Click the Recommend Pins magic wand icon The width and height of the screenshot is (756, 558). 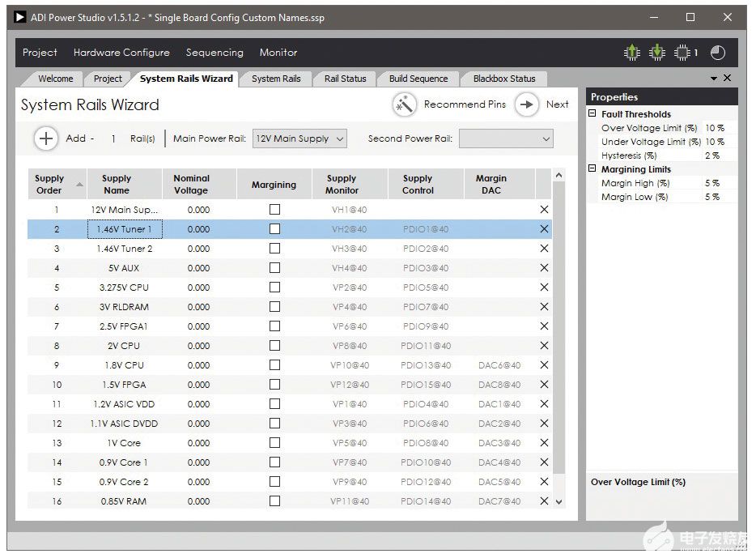404,104
